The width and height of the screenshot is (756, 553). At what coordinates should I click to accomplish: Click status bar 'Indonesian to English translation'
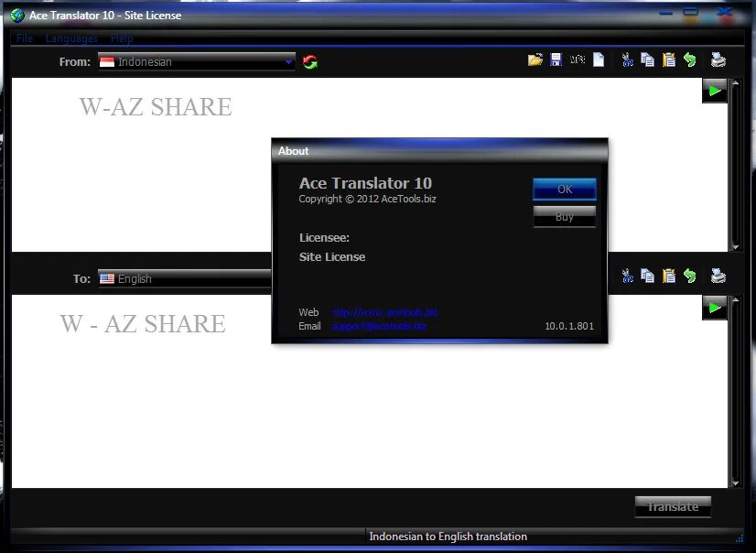(x=448, y=537)
